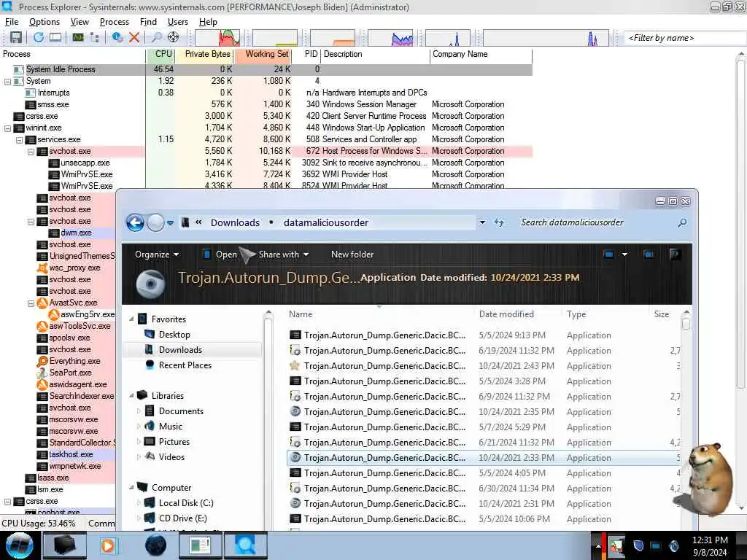747x560 pixels.
Task: Sort processes by the CPU column header
Action: pyautogui.click(x=160, y=54)
